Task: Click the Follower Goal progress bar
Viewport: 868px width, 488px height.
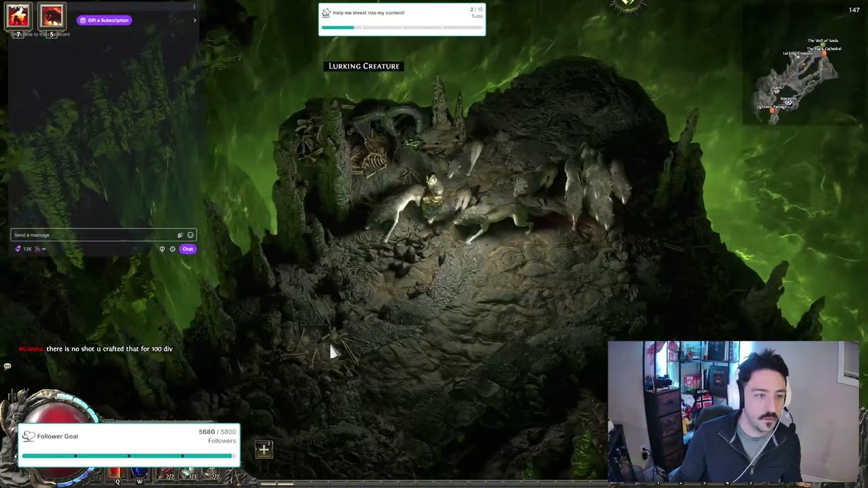Action: (129, 455)
